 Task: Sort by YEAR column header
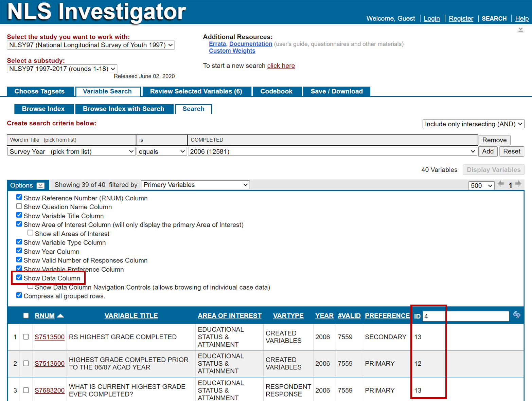(x=324, y=316)
